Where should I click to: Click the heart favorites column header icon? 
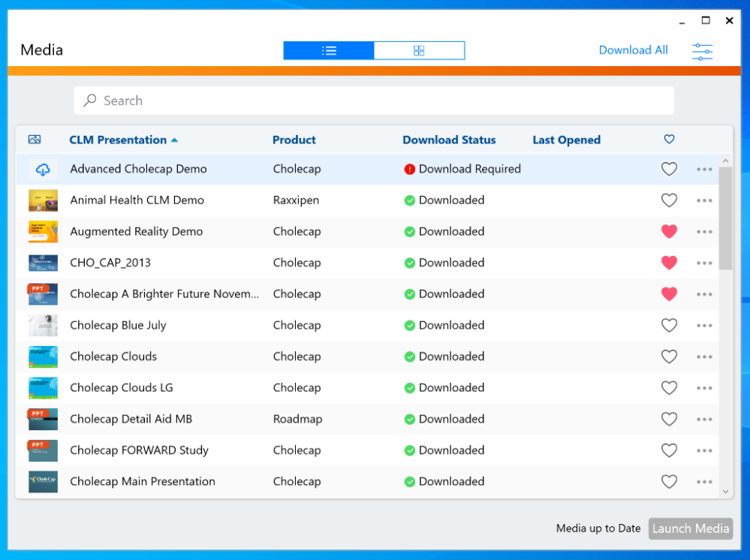pos(669,140)
